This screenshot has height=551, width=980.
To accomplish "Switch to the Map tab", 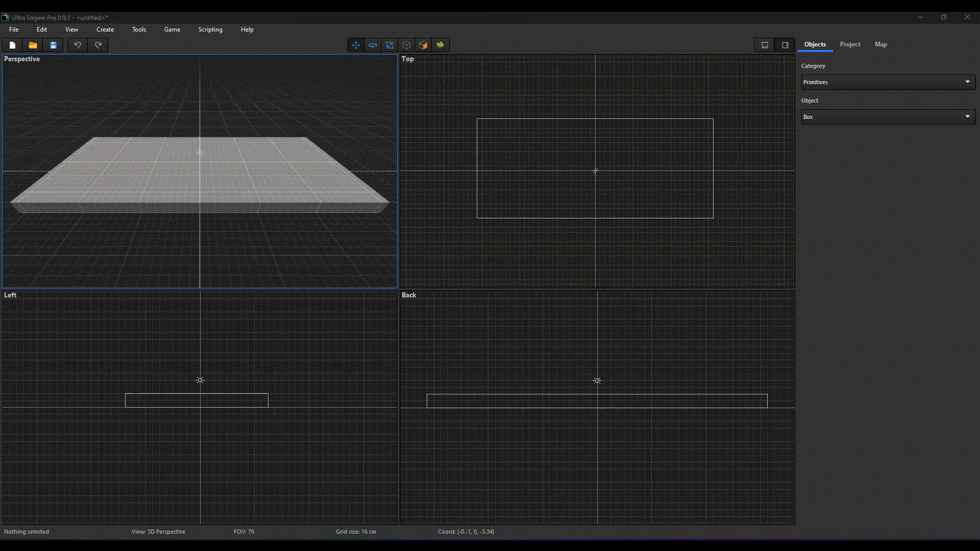I will [x=880, y=44].
